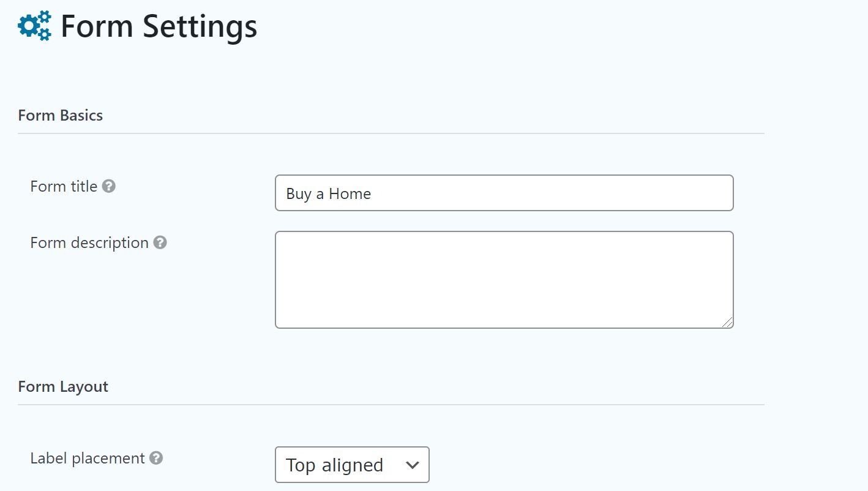Select the Form Layout section heading
The height and width of the screenshot is (491, 868).
pos(63,386)
